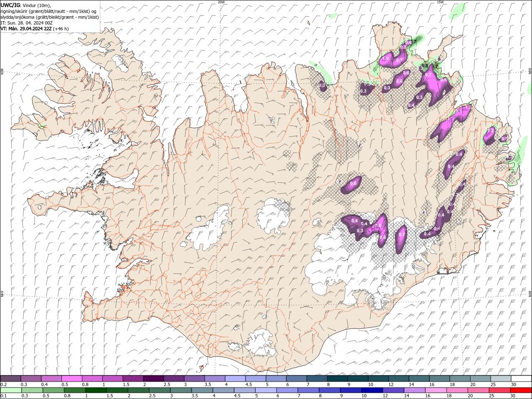Select the gray-purple 0.2 swatch on snow scale
The image size is (532, 399).
click(10, 379)
